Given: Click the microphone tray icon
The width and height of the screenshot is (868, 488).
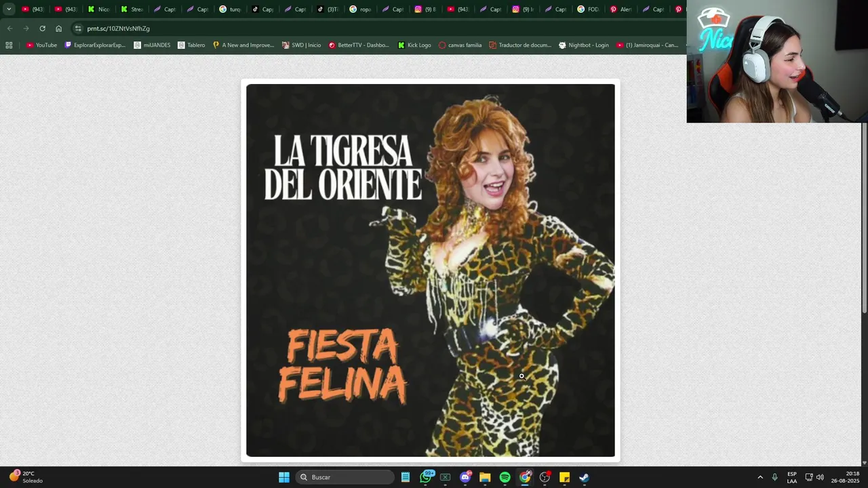Looking at the screenshot, I should 775,477.
